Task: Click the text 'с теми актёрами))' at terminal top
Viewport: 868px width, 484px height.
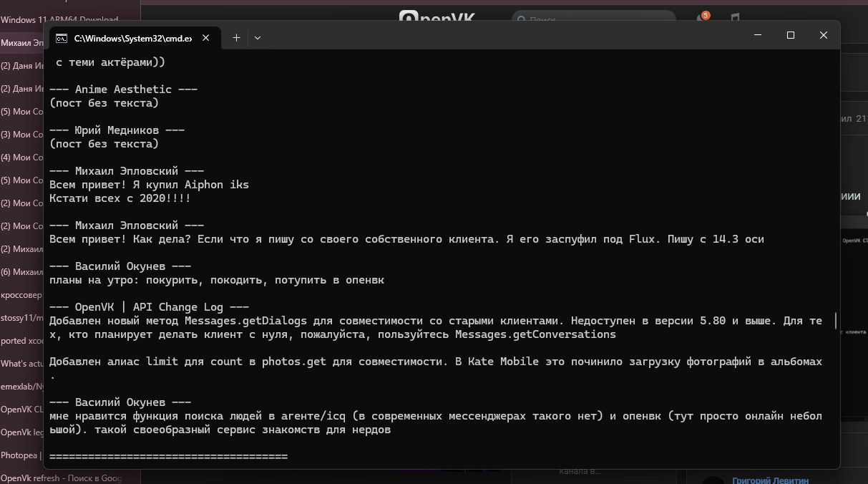Action: (111, 62)
